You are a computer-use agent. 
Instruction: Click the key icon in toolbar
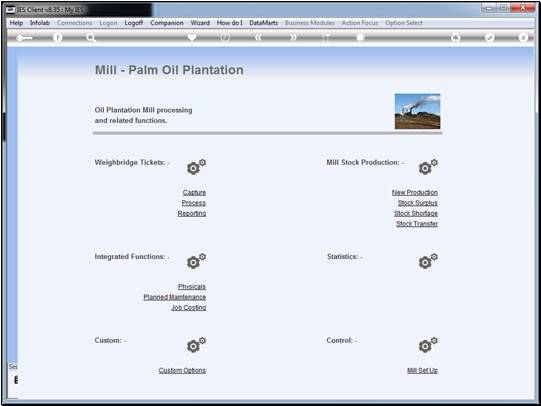coord(24,38)
